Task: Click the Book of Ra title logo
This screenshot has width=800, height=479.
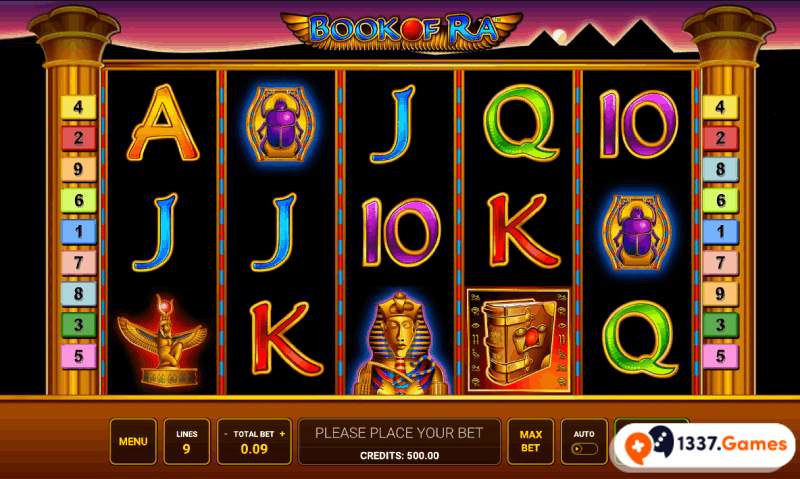Action: (x=402, y=31)
